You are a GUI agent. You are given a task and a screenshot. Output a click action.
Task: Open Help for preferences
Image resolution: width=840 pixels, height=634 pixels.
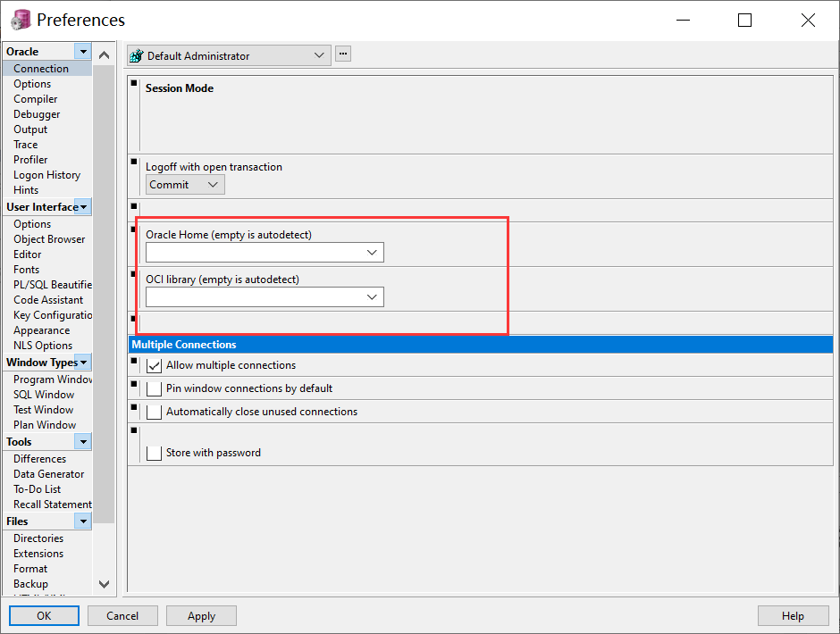[793, 616]
